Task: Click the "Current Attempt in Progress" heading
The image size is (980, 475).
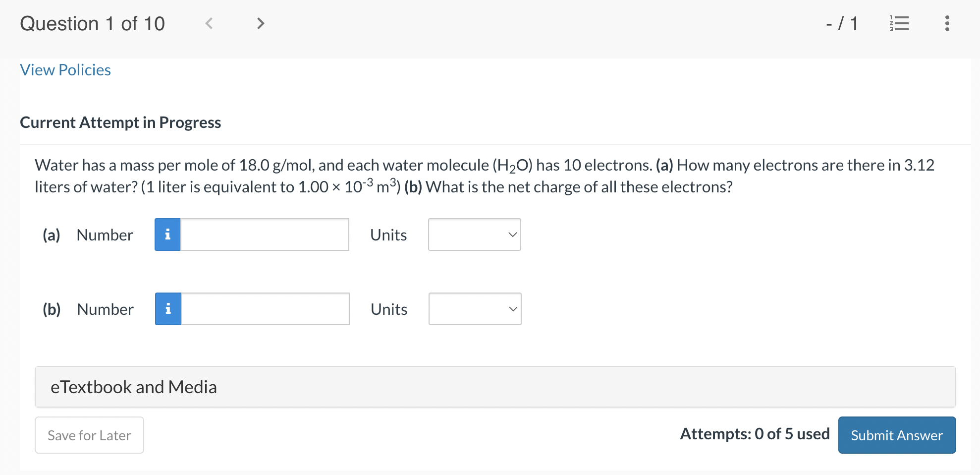Action: (120, 122)
